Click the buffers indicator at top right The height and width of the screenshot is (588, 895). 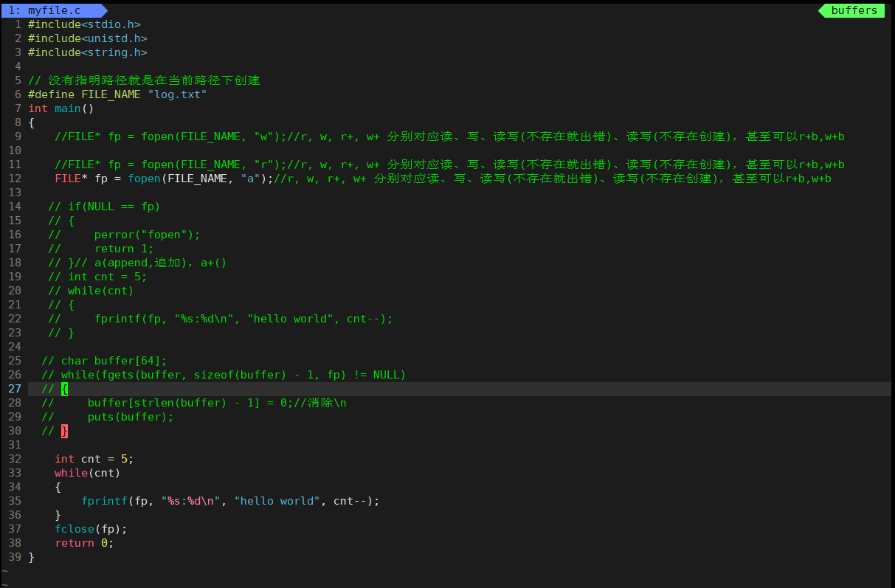[854, 10]
